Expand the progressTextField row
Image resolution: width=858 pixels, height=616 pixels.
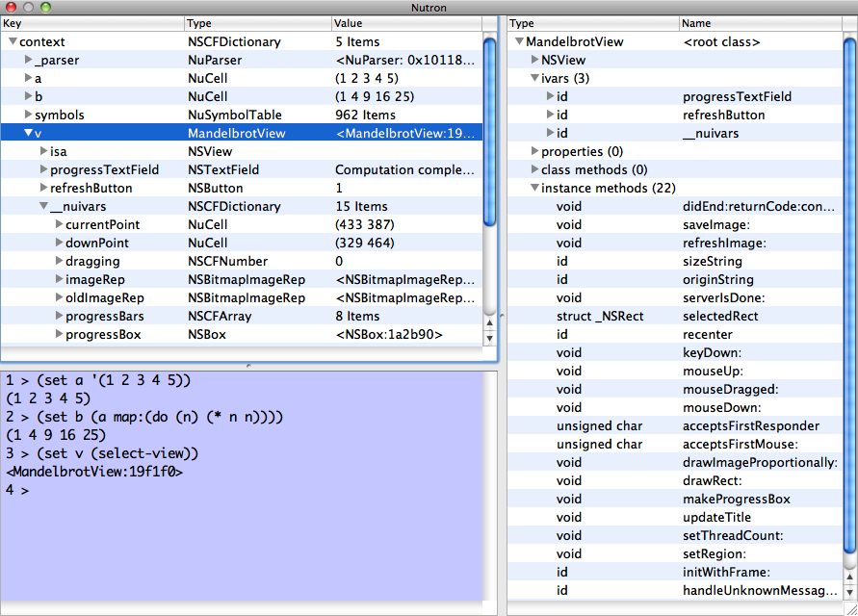pos(43,170)
